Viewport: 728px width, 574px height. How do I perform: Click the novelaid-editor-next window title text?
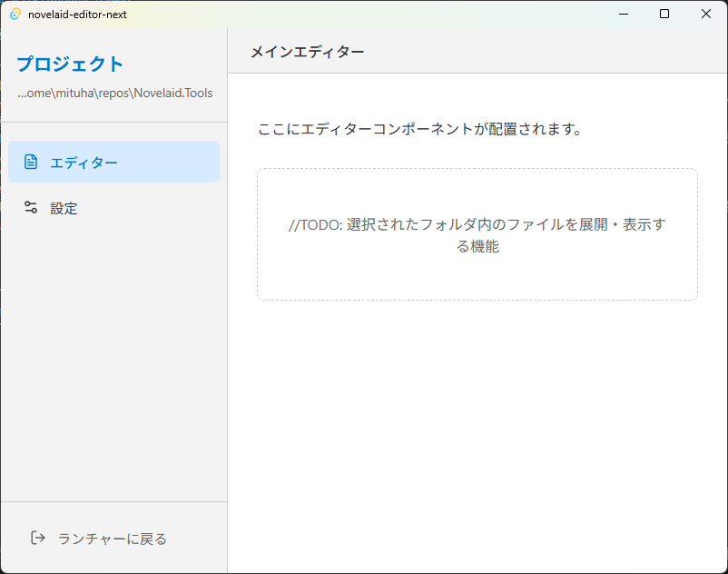click(x=77, y=14)
